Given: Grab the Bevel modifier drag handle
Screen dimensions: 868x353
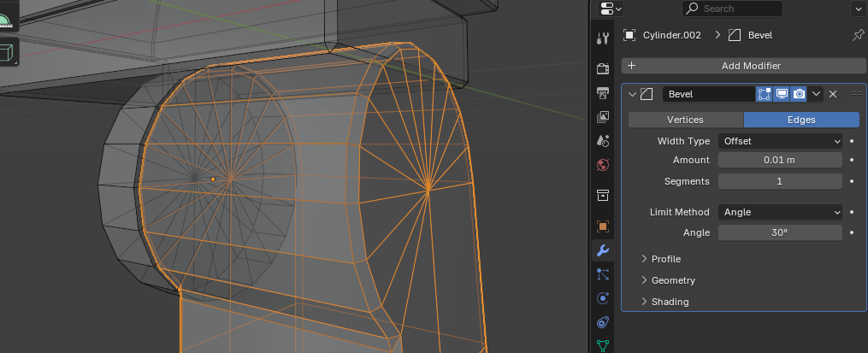Looking at the screenshot, I should (856, 93).
